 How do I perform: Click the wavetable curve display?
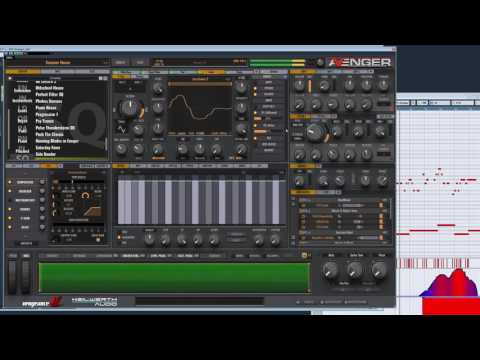(200, 109)
